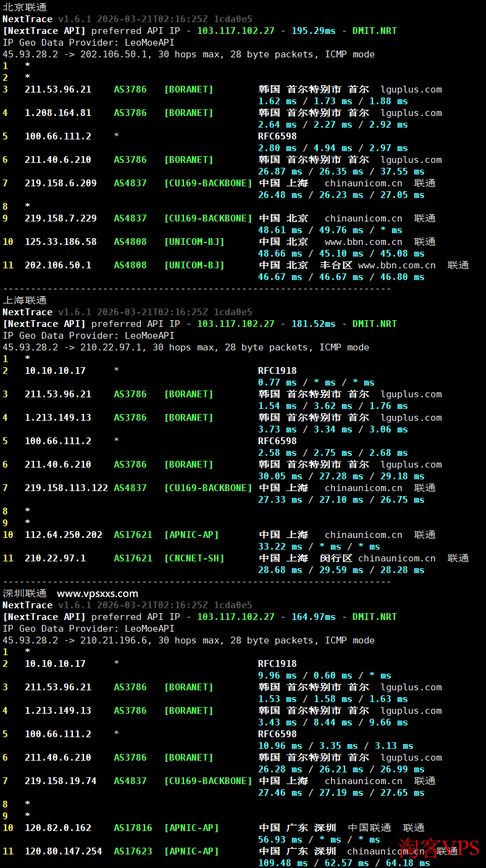This screenshot has width=486, height=868.
Task: Select hop IP 219.158.6.209
Action: (61, 183)
